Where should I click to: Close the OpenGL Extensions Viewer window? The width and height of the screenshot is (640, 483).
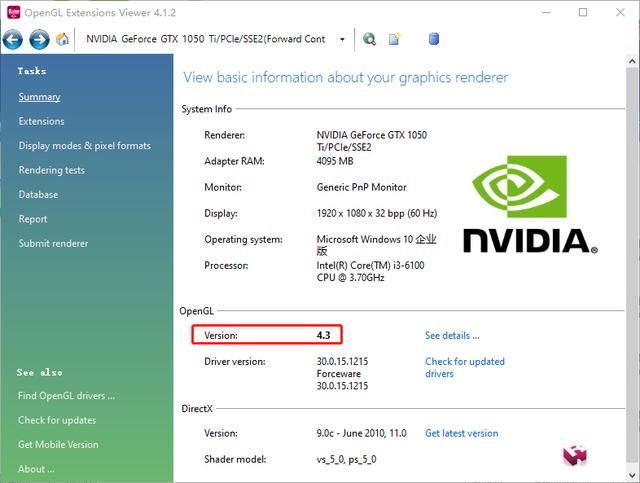(620, 12)
